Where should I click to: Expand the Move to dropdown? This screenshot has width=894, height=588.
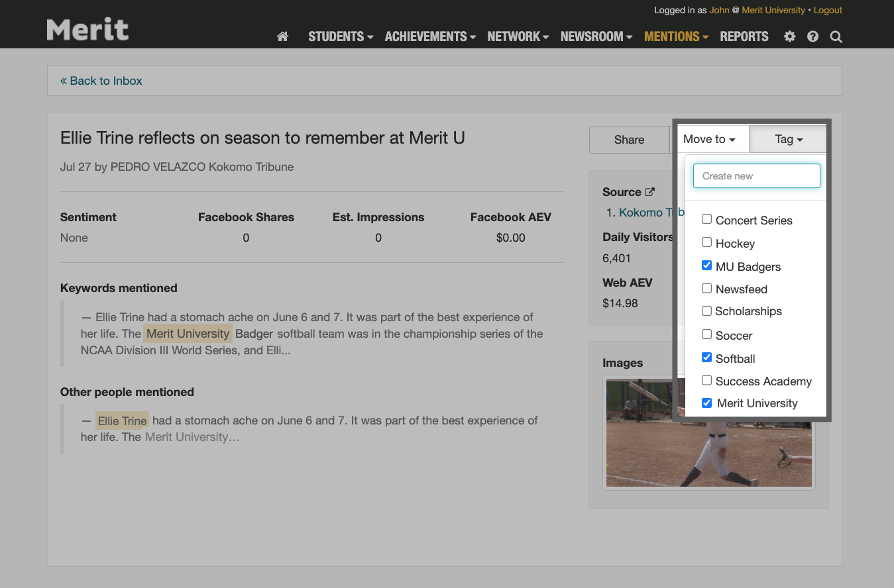[x=709, y=139]
